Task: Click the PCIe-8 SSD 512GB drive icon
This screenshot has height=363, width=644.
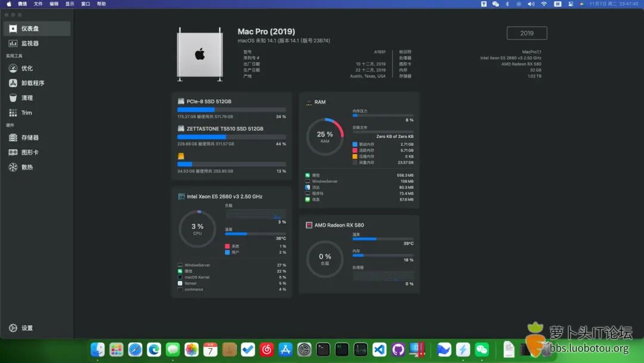Action: (x=181, y=101)
